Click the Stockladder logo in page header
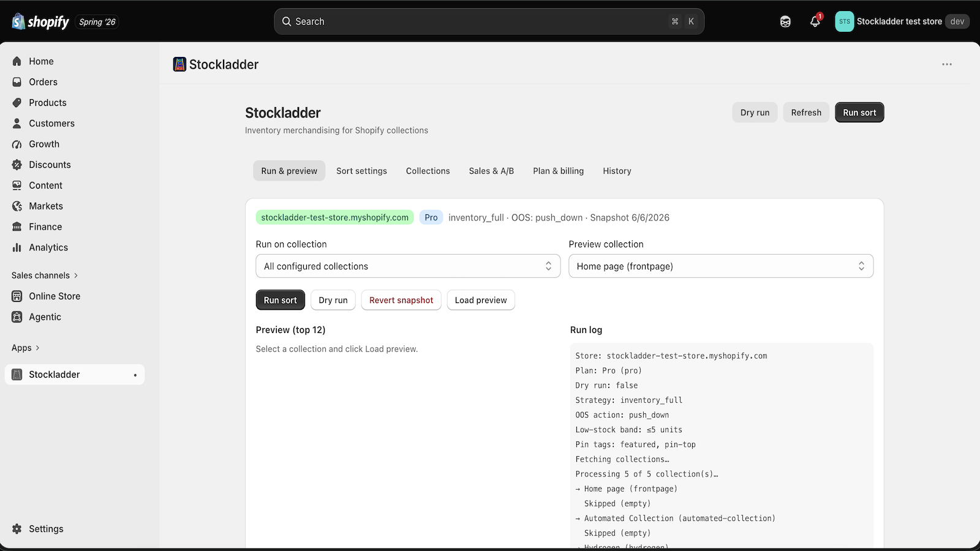This screenshot has height=551, width=980. (179, 64)
